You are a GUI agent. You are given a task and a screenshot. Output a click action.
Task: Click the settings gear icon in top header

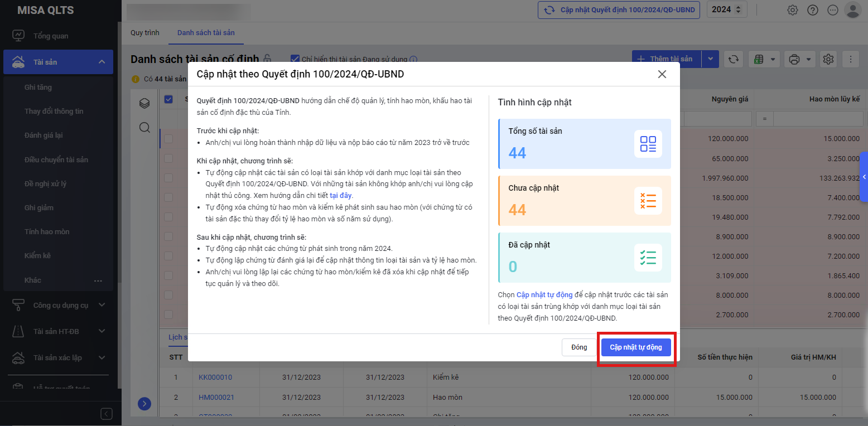click(792, 10)
